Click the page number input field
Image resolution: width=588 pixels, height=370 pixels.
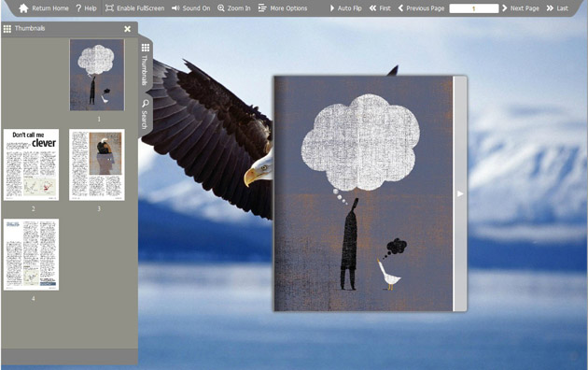tap(474, 8)
